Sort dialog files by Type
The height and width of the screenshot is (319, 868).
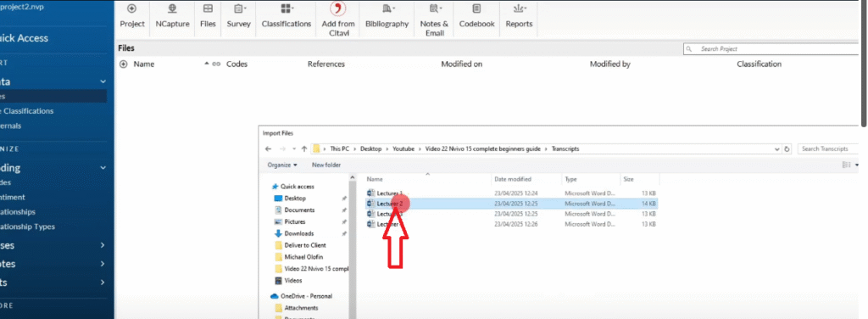coord(570,179)
